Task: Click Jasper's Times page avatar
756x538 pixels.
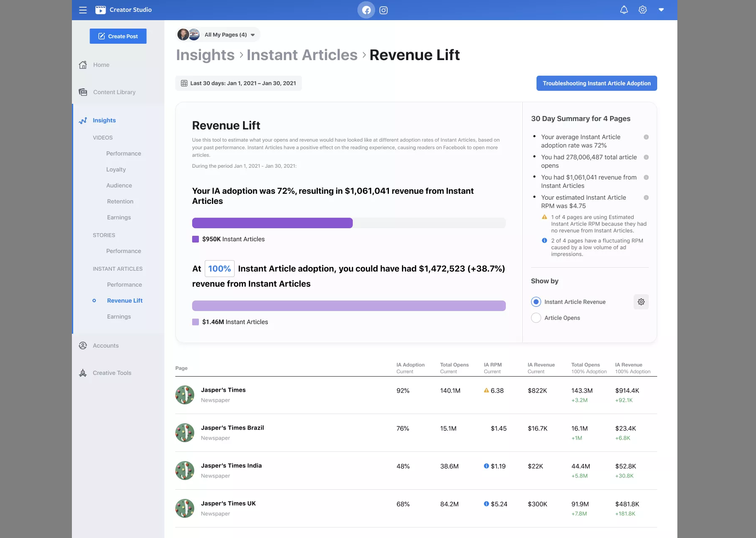Action: (x=185, y=395)
